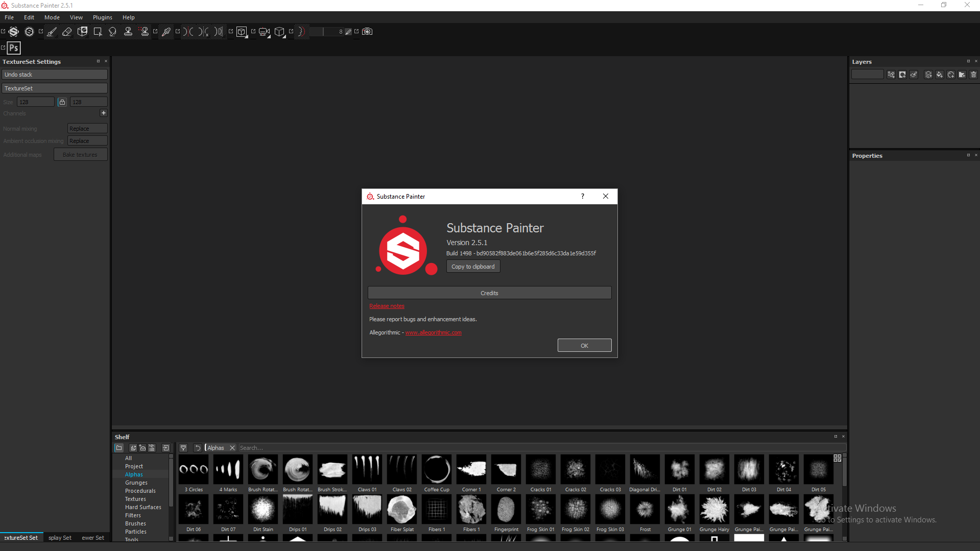Click the Substance painting mode icon
This screenshot has height=551, width=980.
(x=14, y=32)
